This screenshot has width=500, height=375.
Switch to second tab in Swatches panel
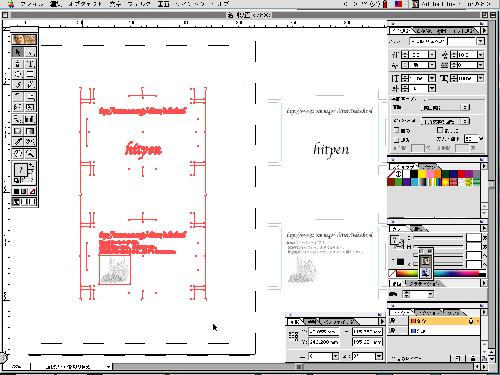tap(429, 166)
